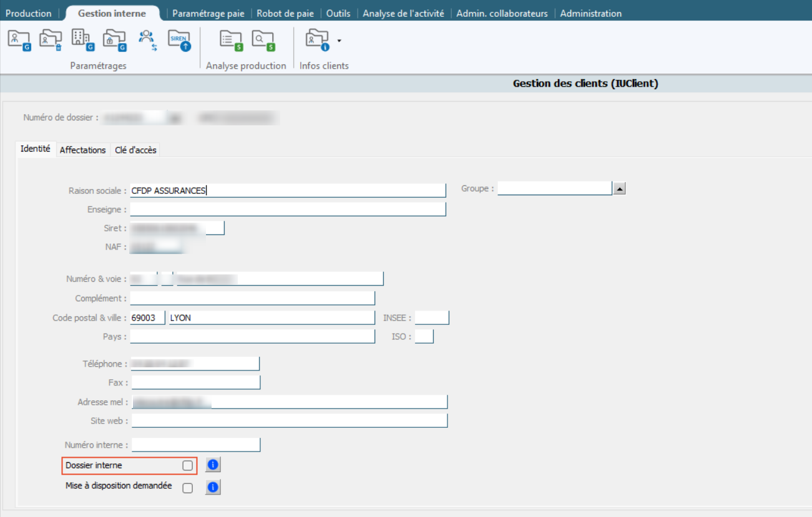This screenshot has width=812, height=517.
Task: Click the person folder icon with trash badge
Action: 51,40
